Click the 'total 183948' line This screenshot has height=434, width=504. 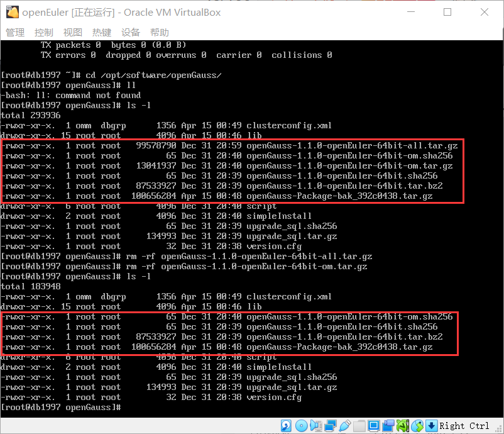click(31, 286)
